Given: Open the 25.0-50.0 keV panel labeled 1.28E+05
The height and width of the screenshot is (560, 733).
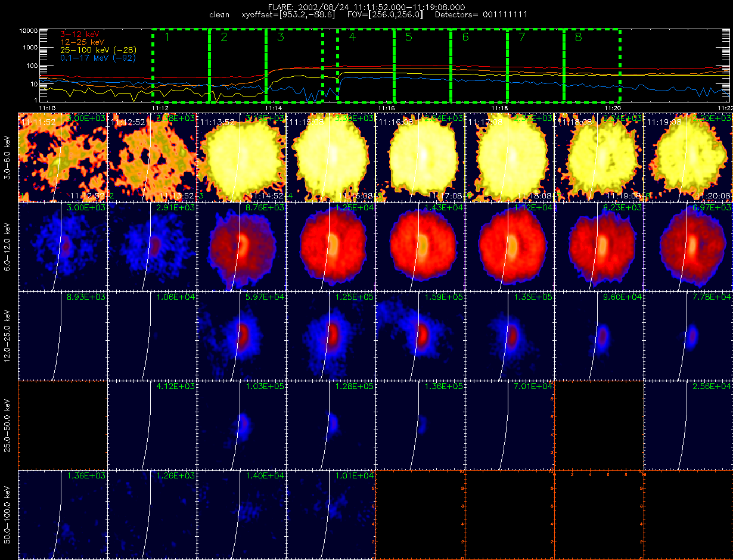Looking at the screenshot, I should [331, 425].
